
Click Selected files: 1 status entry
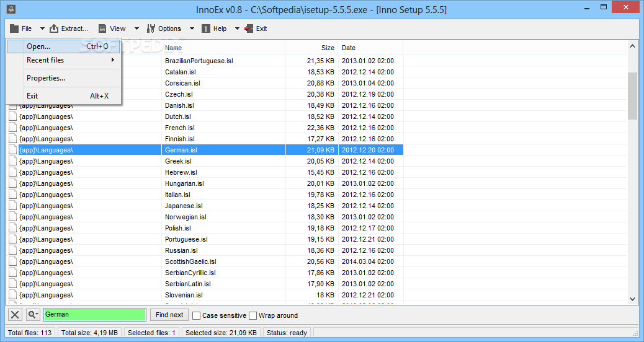point(151,333)
